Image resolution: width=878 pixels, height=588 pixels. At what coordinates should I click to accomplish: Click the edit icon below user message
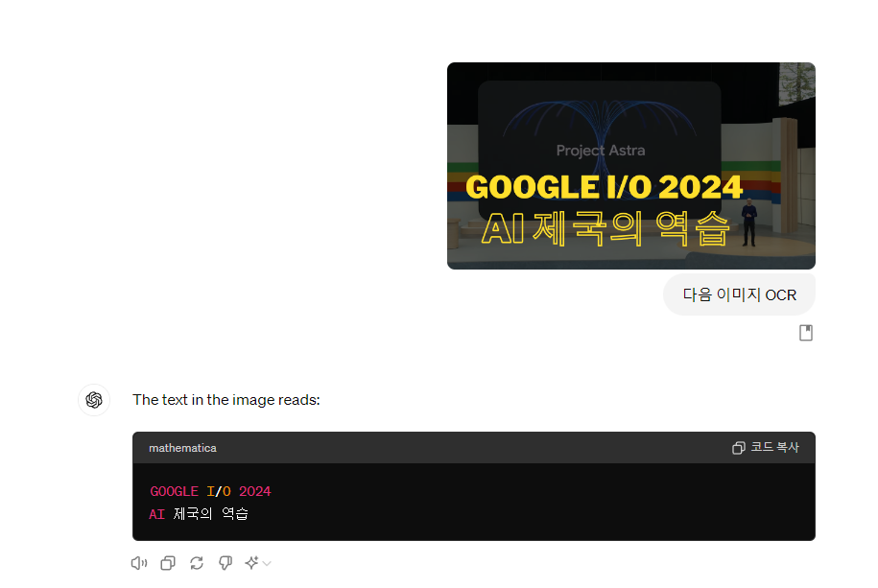806,333
